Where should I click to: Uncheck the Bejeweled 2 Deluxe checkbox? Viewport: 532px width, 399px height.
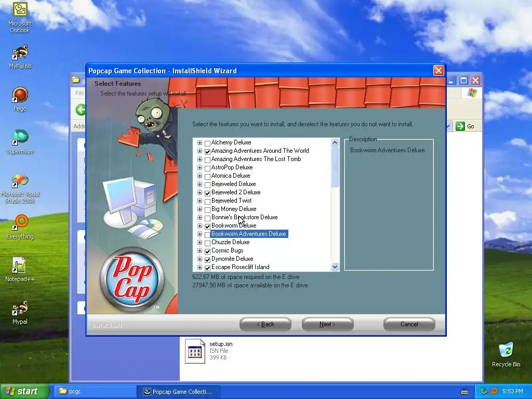[207, 193]
